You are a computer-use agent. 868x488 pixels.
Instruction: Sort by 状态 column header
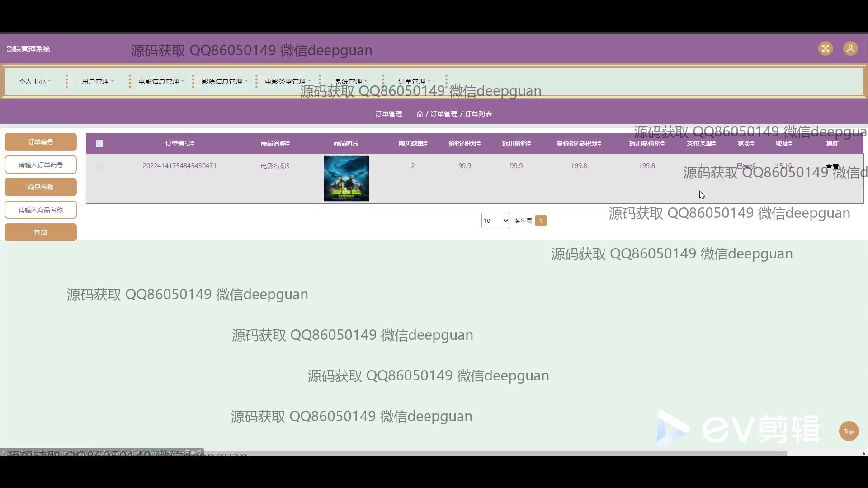tap(746, 143)
